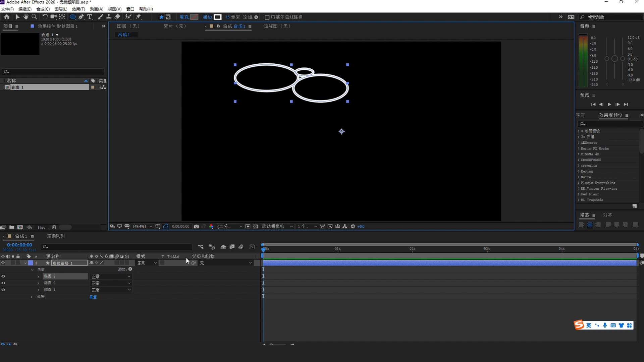Hide the 椭圆 3 shape group
The height and width of the screenshot is (362, 644).
tap(3, 277)
